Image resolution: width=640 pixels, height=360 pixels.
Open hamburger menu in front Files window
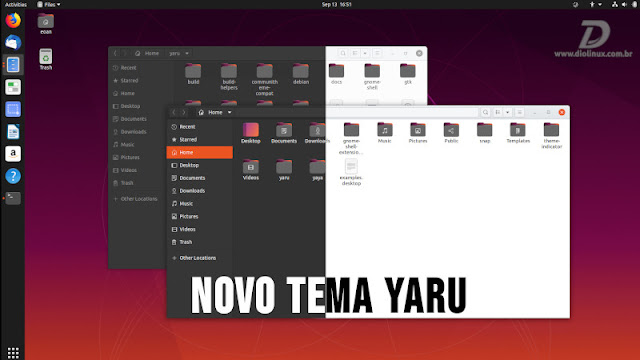[520, 112]
